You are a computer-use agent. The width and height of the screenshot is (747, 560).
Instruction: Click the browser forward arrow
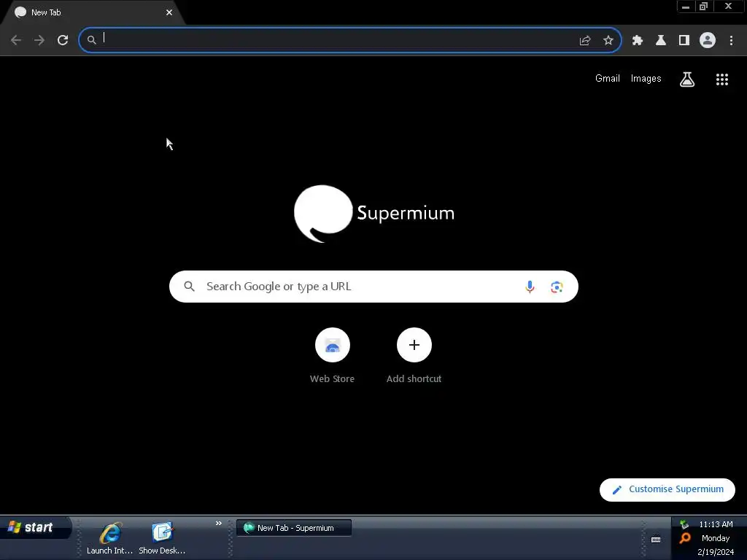pos(39,40)
